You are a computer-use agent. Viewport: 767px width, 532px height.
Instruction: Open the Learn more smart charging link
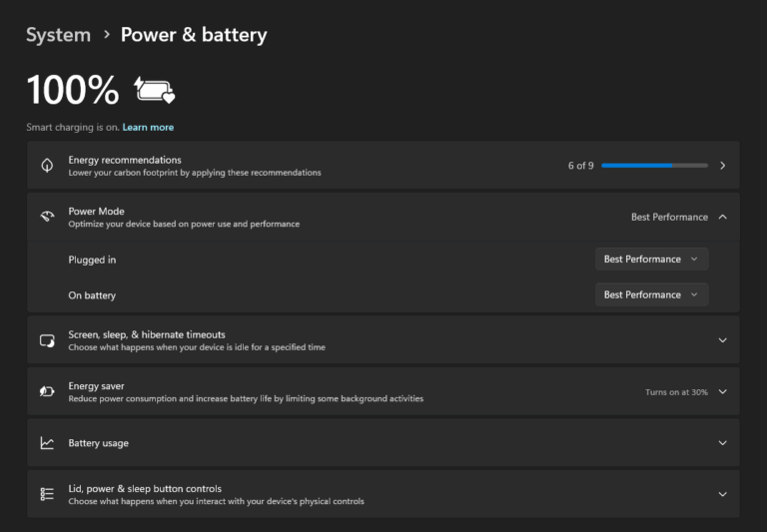(148, 128)
